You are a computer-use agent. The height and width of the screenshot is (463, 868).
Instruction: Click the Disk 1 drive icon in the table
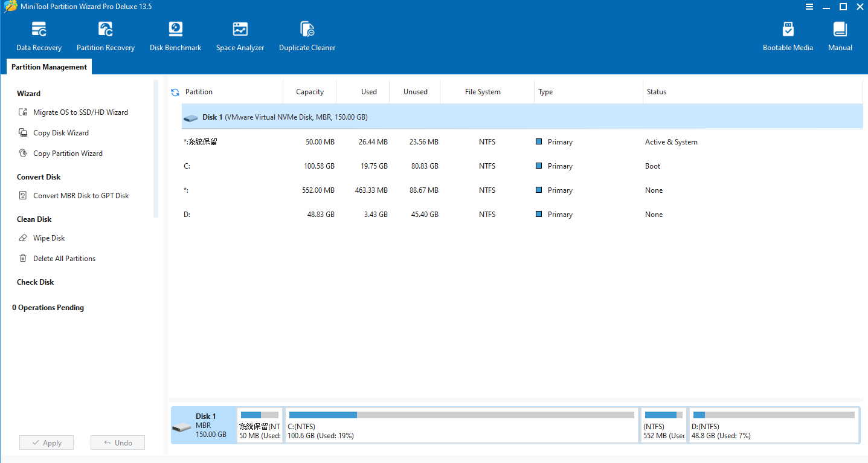point(191,118)
